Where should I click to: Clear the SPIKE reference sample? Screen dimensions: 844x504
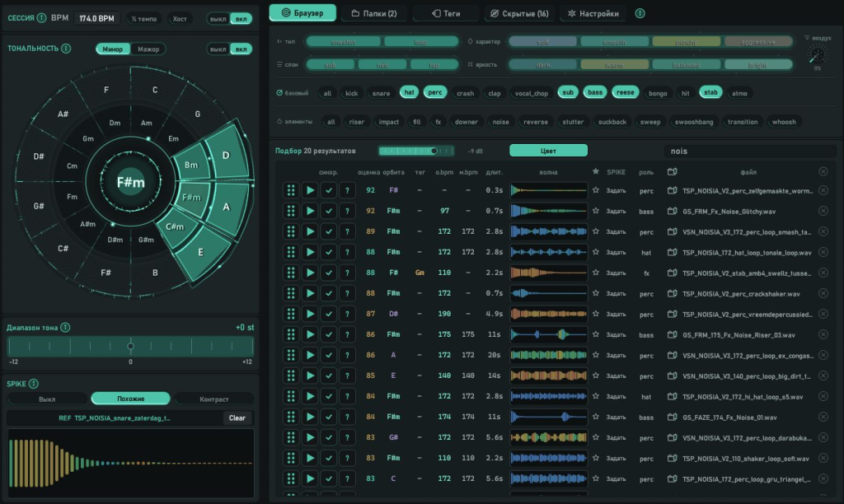coord(237,418)
